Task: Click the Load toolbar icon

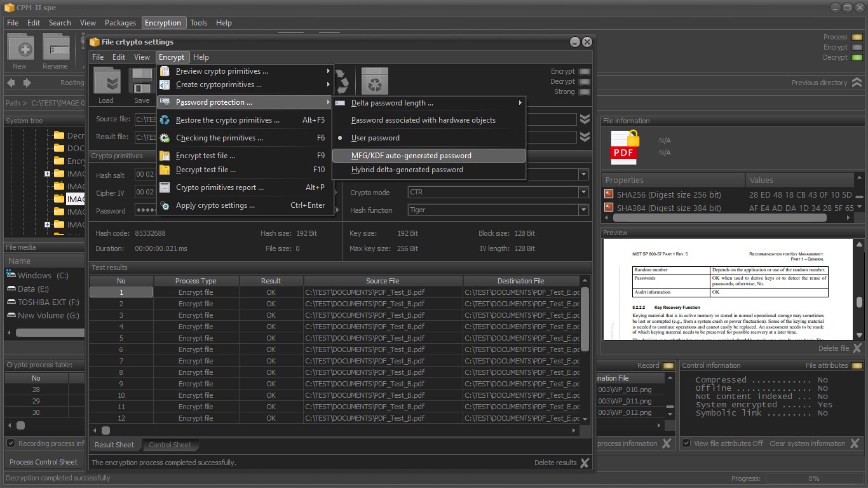Action: [106, 81]
